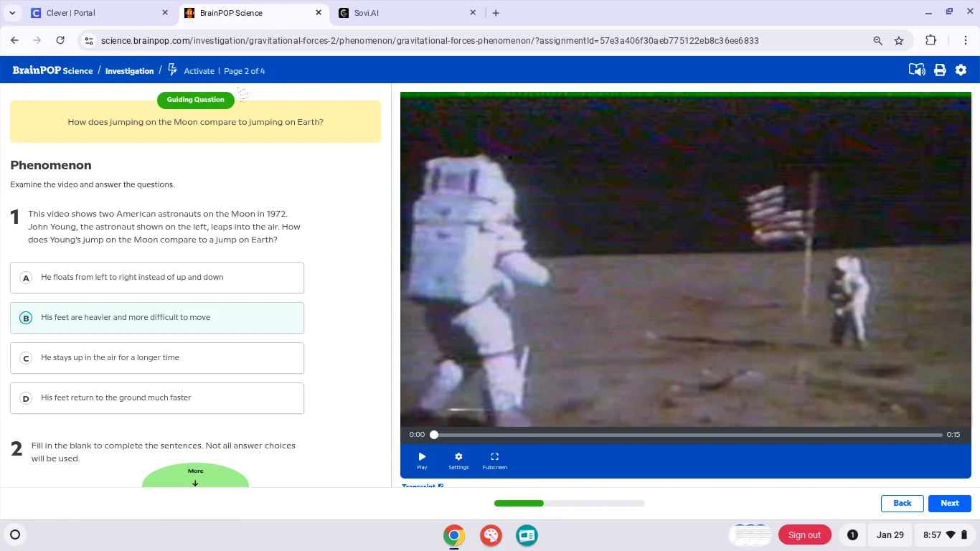The height and width of the screenshot is (551, 980).
Task: Open the Chrome extensions puzzle icon
Action: point(930,41)
